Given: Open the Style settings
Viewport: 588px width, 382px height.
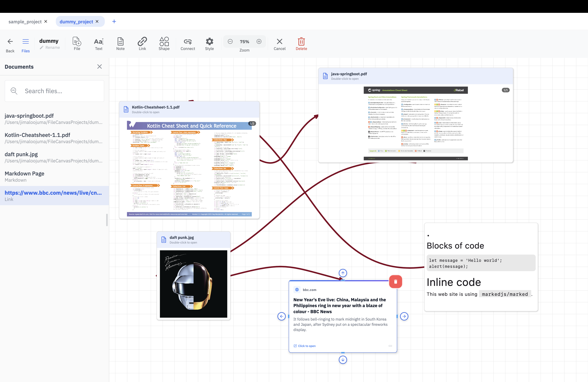Looking at the screenshot, I should 209,44.
